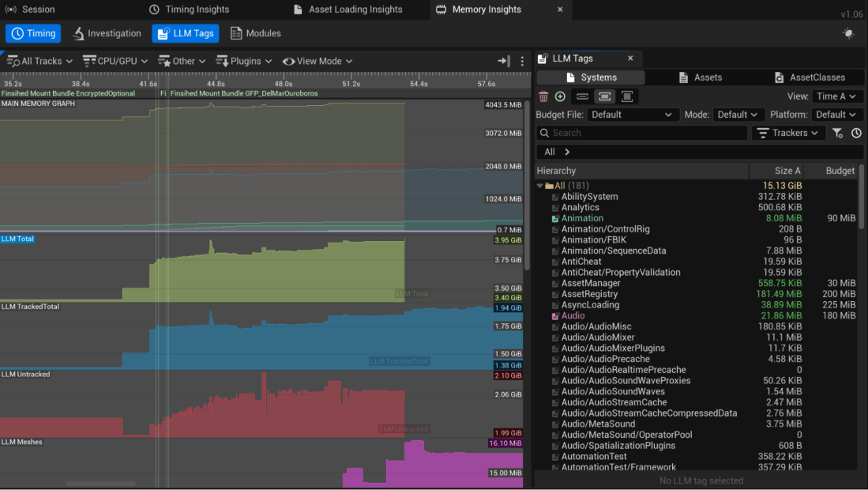Screen dimensions: 868x490
Task: Click the auto-scroll arrow icon in tracks toolbar
Action: click(x=503, y=61)
